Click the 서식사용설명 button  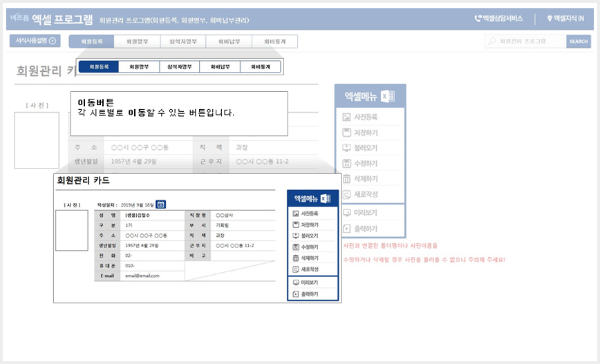coord(35,41)
